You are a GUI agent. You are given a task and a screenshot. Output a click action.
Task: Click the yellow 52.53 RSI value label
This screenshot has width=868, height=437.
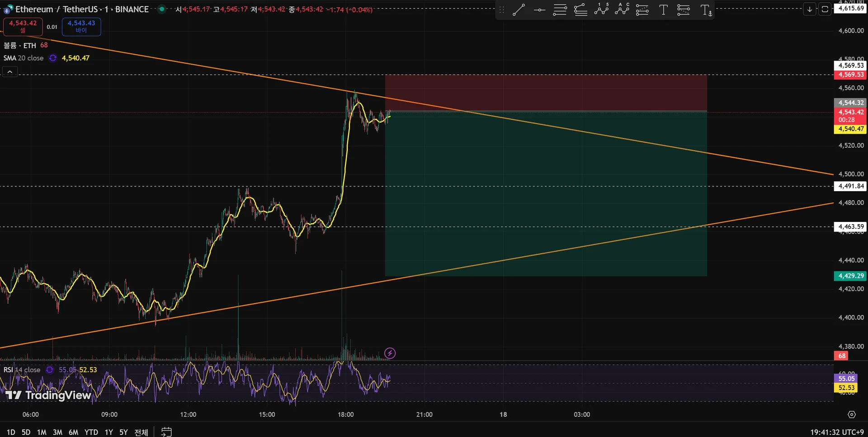coord(846,388)
